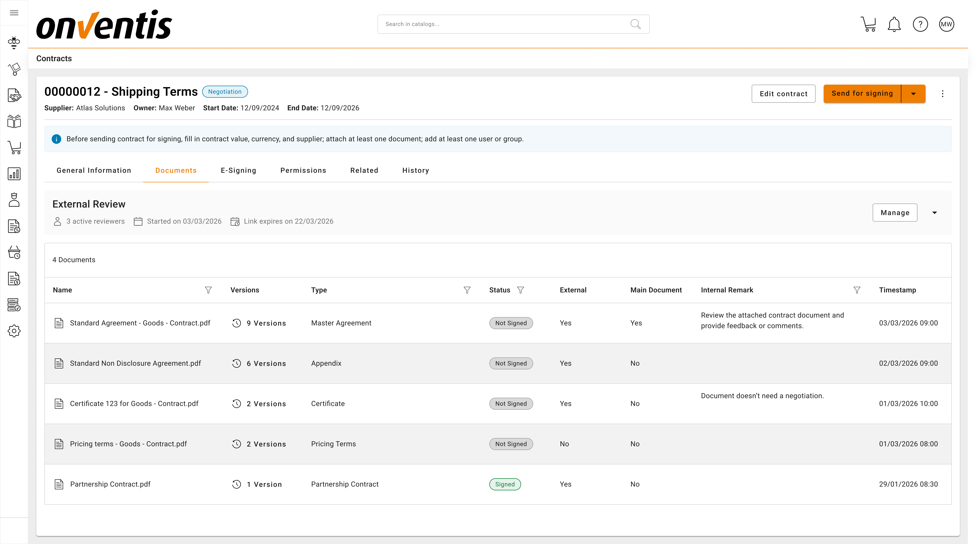The height and width of the screenshot is (544, 980).
Task: Click the timestamp 29/01/2026 08:30
Action: point(908,484)
